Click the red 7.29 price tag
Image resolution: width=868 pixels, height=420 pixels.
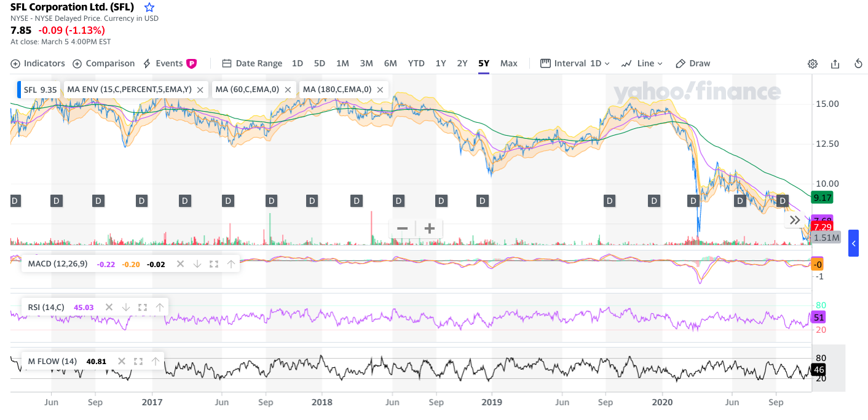tap(822, 227)
